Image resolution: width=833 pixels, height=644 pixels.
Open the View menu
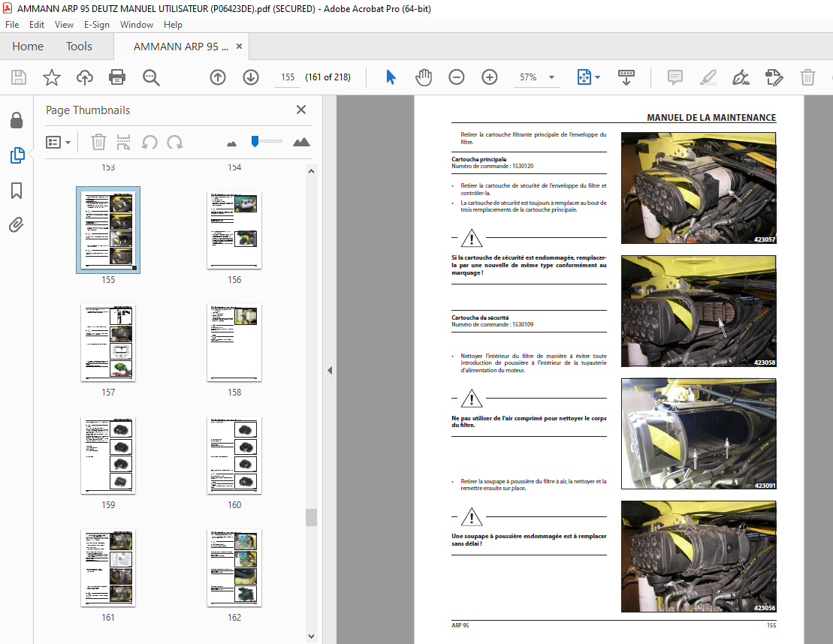64,25
